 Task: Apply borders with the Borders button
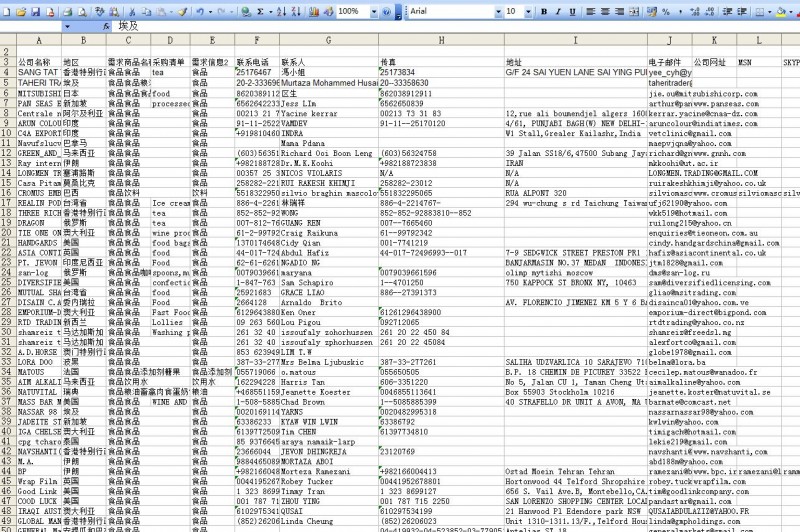tap(760, 12)
